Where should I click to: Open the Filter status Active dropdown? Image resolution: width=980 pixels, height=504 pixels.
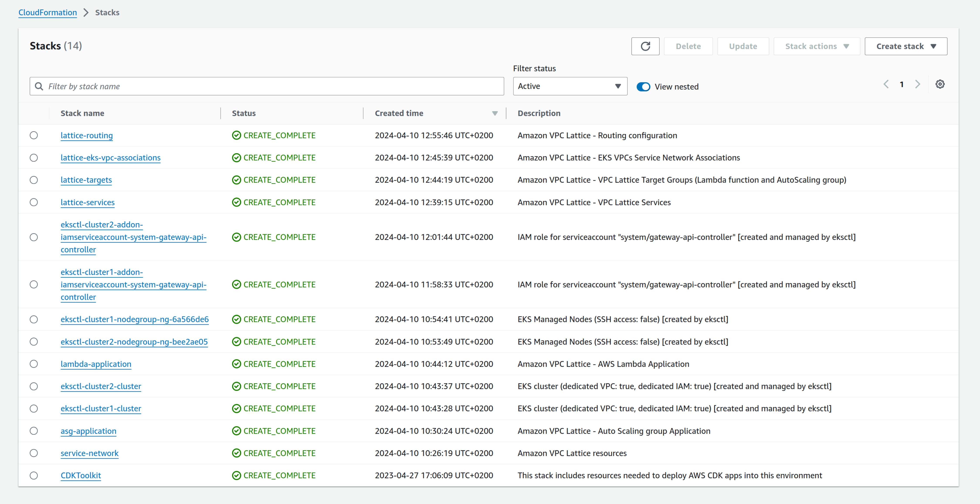pos(570,86)
